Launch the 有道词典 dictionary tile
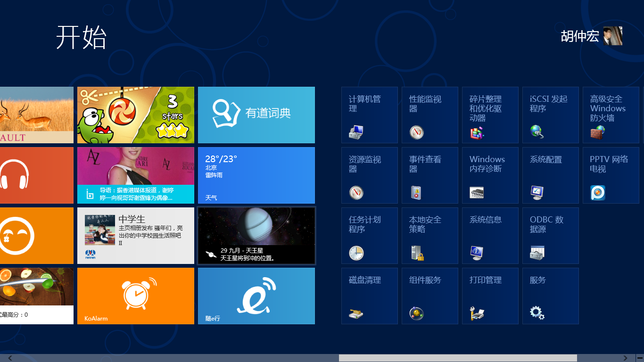Viewport: 644px width, 362px height. (x=256, y=115)
